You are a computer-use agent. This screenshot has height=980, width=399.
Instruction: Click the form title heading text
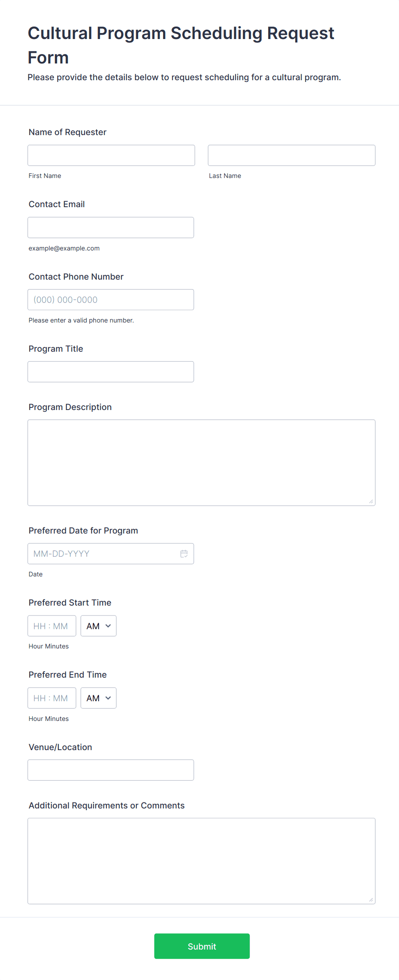click(181, 45)
